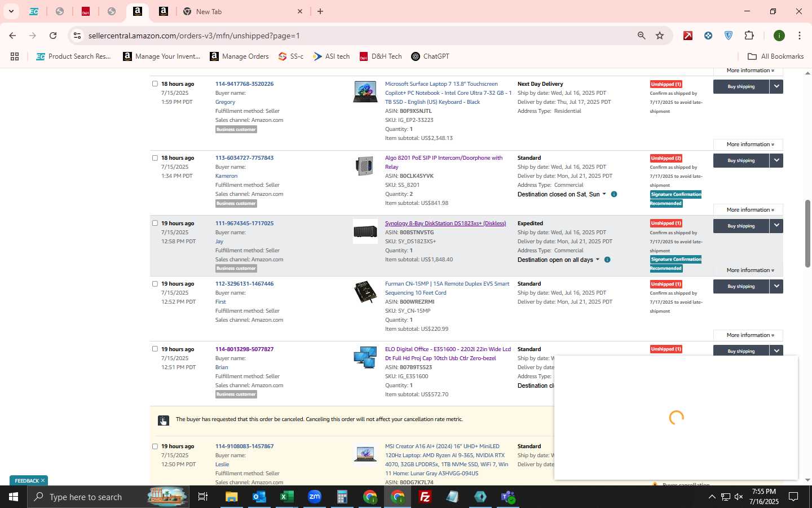
Task: Launch Outlook from the taskbar
Action: 259,497
